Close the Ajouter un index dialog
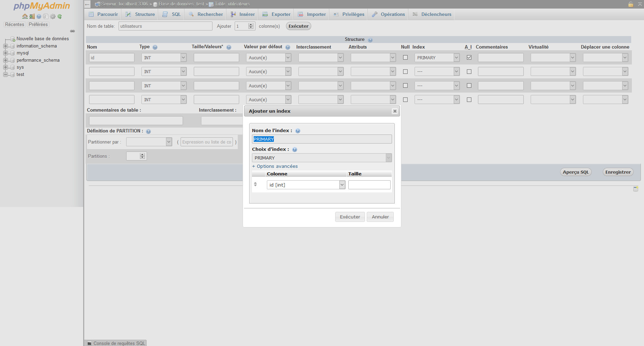Screen dimensions: 644x346 (x=395, y=111)
